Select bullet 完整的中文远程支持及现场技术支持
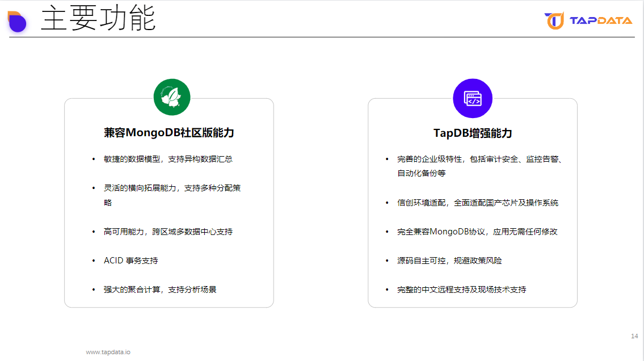Screen dimensions: 644x361 [462, 289]
